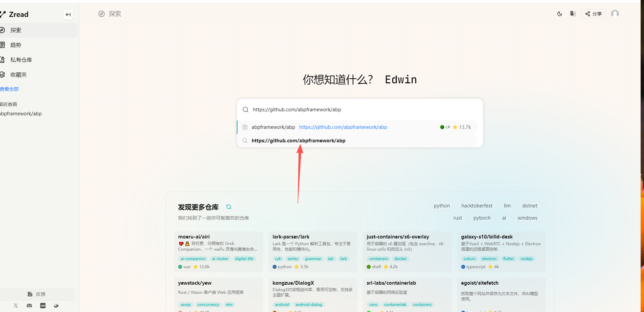
Task: Open the galaxy-s10/billd-desk repository card
Action: point(501,252)
